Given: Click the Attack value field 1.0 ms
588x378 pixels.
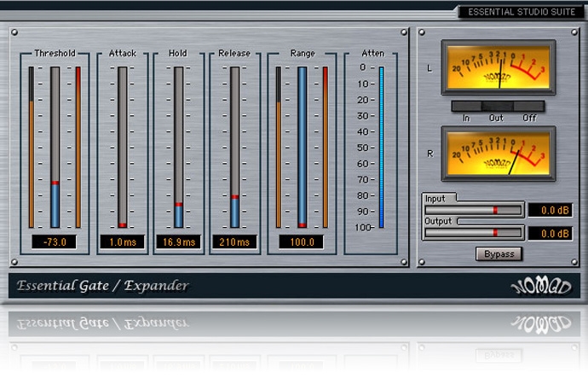Looking at the screenshot, I should click(x=123, y=242).
